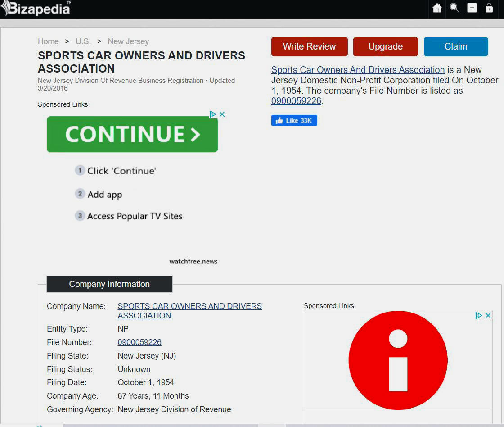Click Sponsored Links label above Continue ad
Screen dimensions: 504x427
[x=63, y=104]
